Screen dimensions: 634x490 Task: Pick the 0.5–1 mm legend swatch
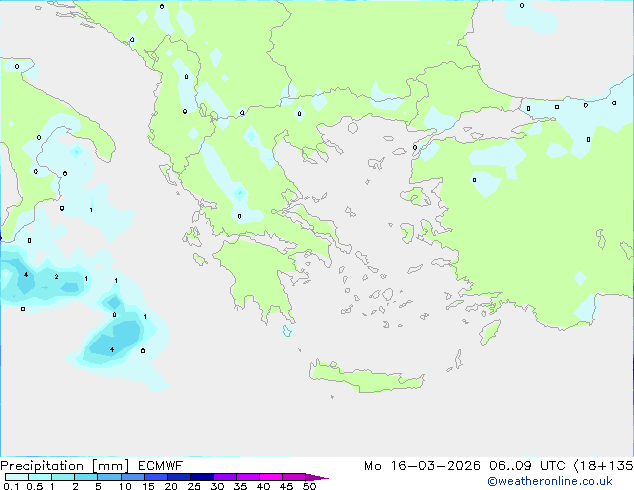pos(40,477)
